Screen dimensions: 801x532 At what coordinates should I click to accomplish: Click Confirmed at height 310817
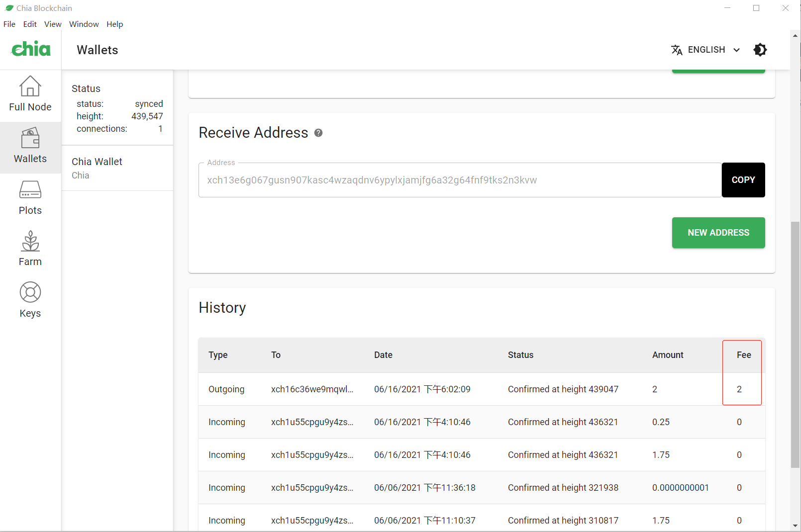[x=563, y=521]
